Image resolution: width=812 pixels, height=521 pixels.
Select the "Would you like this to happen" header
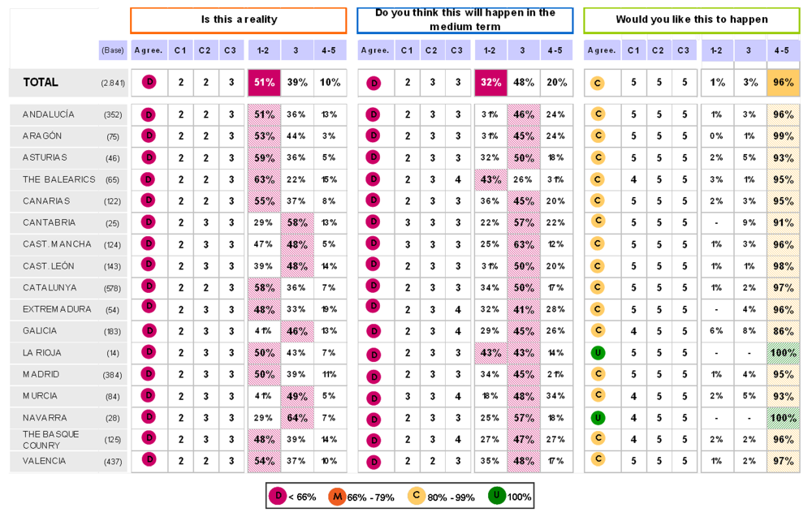tap(691, 19)
